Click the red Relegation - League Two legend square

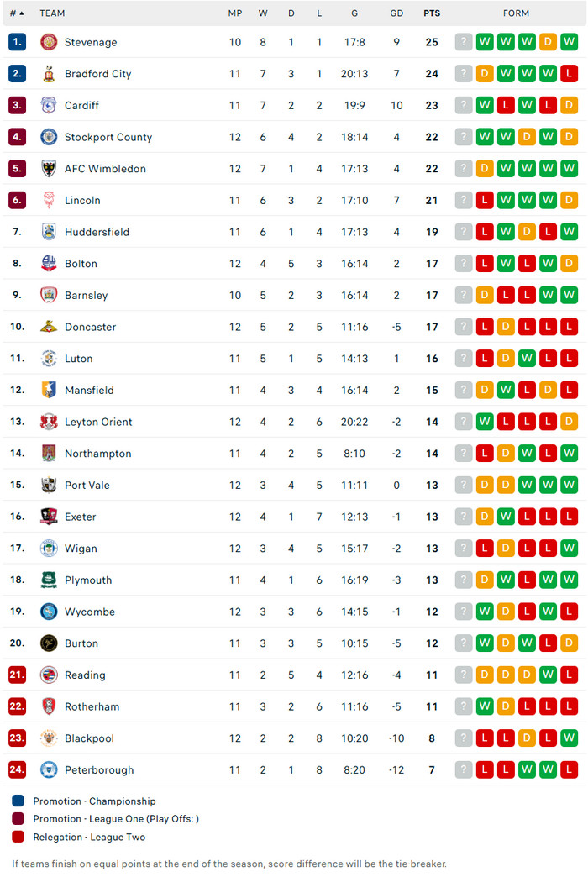(18, 837)
